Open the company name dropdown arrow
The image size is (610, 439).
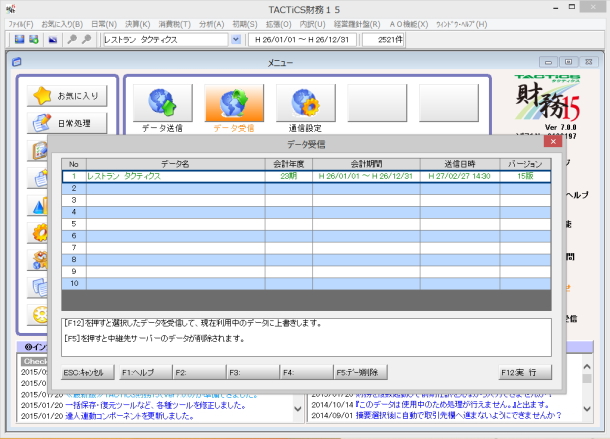click(236, 39)
